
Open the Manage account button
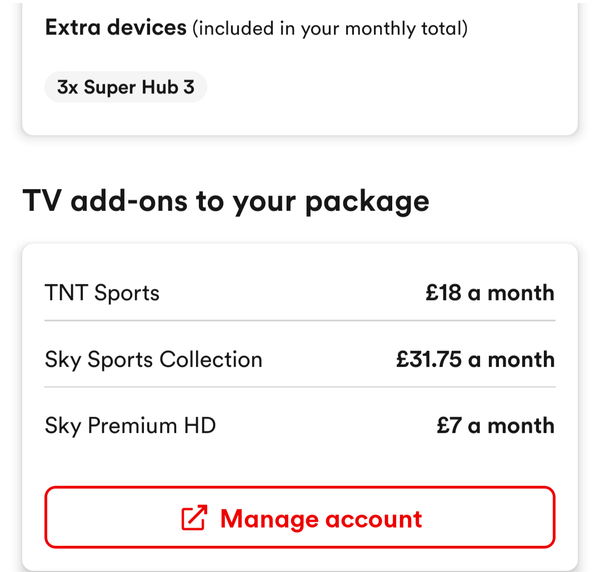pos(300,517)
